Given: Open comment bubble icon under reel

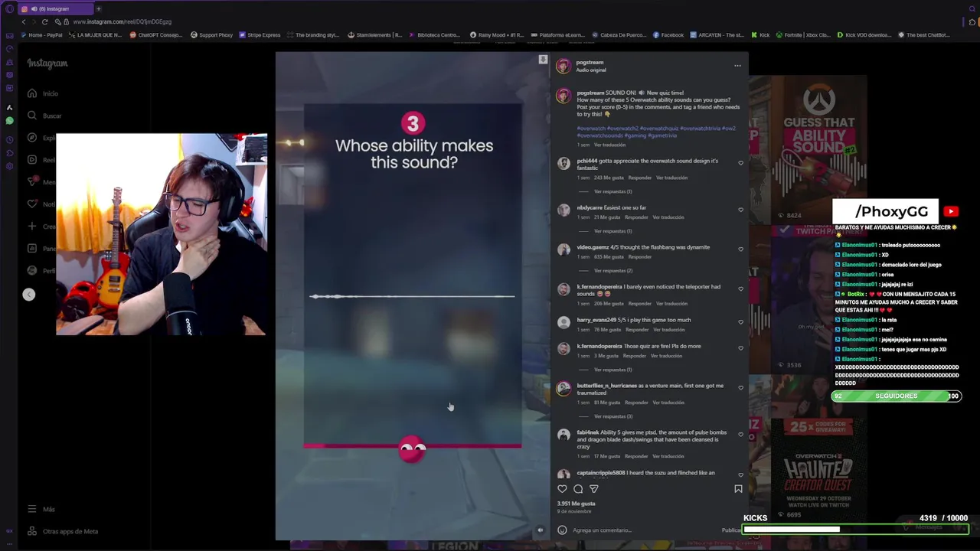Looking at the screenshot, I should pos(578,489).
